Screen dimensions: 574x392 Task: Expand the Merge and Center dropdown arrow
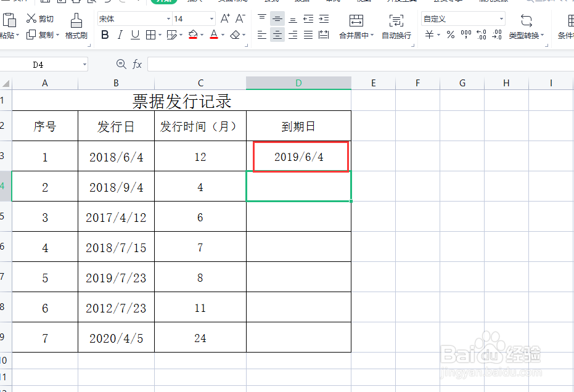(x=372, y=35)
